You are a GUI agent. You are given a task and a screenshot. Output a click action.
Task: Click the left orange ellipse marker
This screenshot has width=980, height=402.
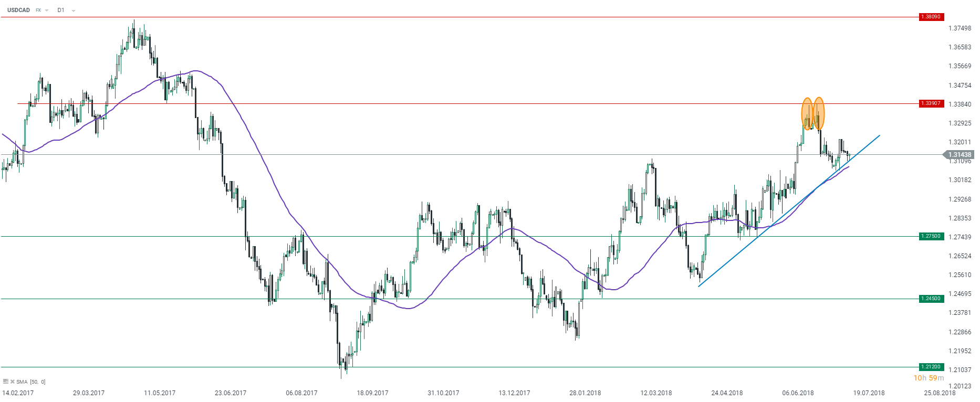click(x=807, y=113)
